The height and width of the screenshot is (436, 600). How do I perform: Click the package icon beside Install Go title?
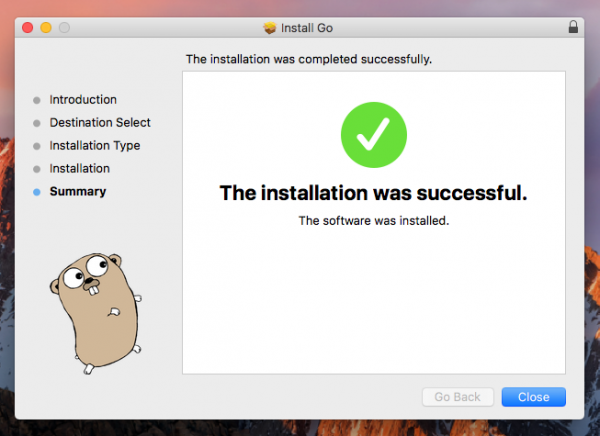coord(269,27)
